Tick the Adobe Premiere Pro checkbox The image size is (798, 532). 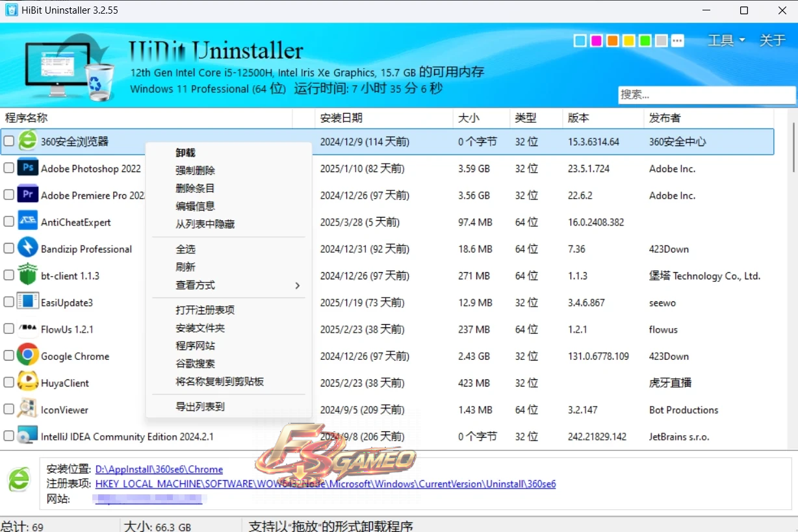coord(8,195)
